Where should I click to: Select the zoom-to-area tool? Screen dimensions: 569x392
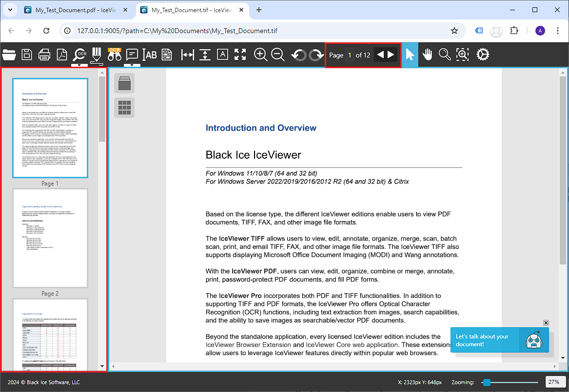pyautogui.click(x=462, y=55)
